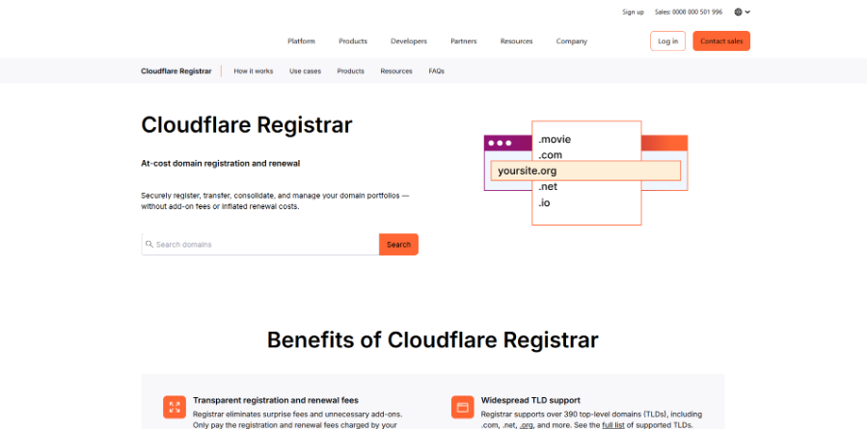This screenshot has height=429, width=868.
Task: Click the orange Search button
Action: tap(398, 244)
